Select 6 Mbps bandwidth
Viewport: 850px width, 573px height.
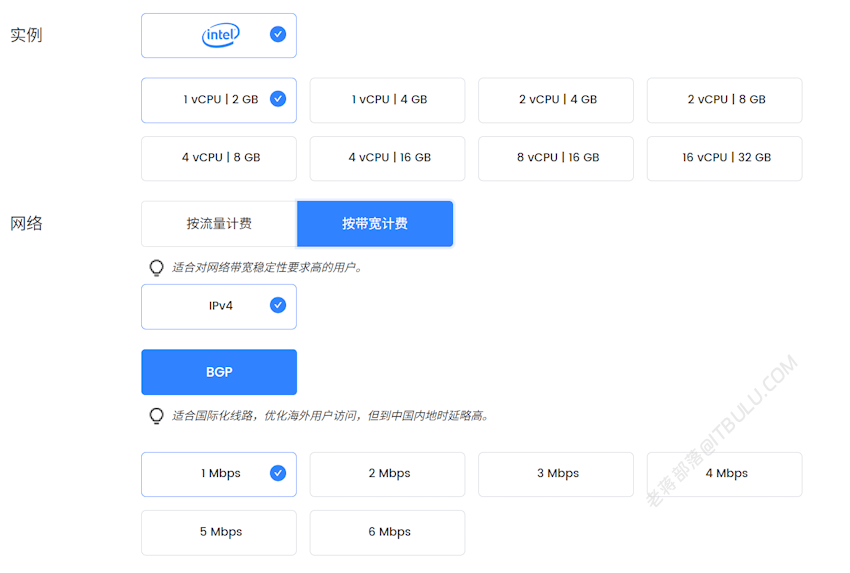387,532
